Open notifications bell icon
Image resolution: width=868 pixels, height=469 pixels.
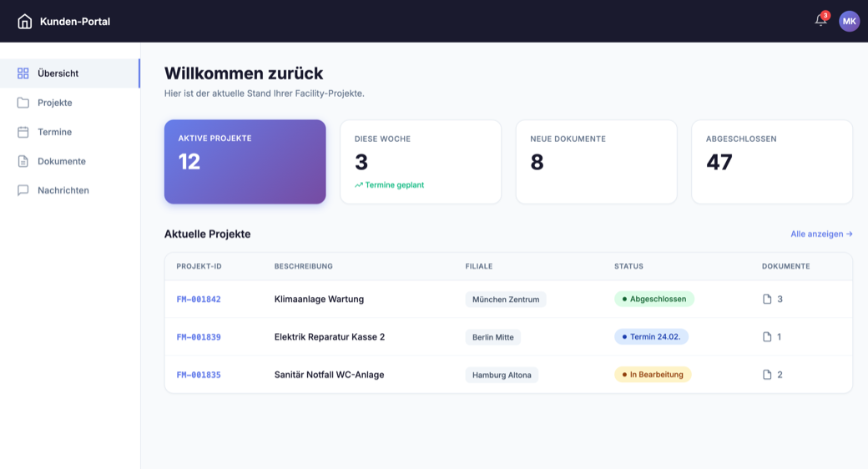pos(820,21)
